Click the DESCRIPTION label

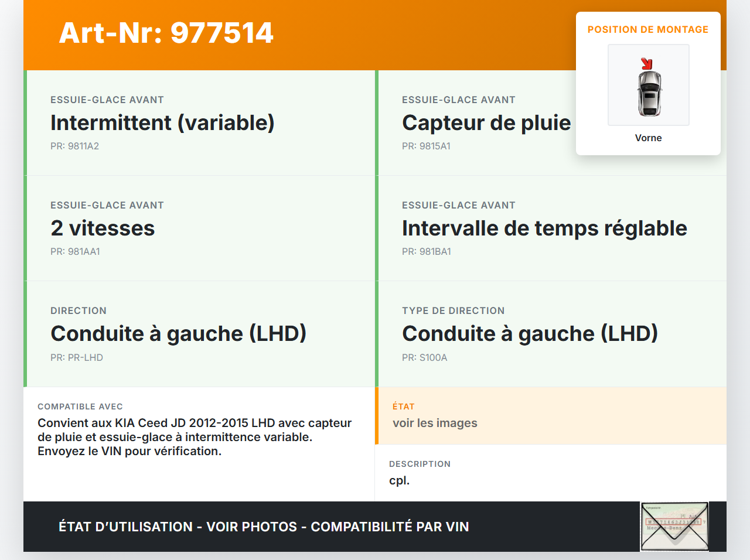[x=420, y=464]
